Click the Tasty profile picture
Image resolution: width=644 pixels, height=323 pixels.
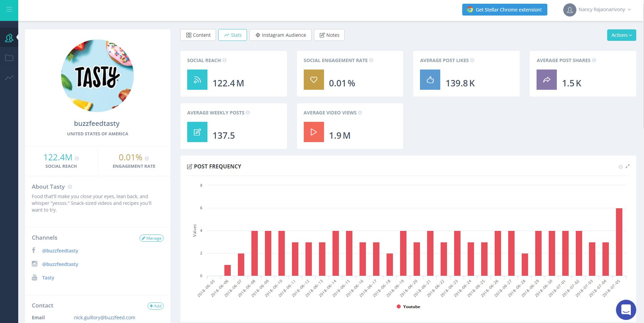pos(97,76)
